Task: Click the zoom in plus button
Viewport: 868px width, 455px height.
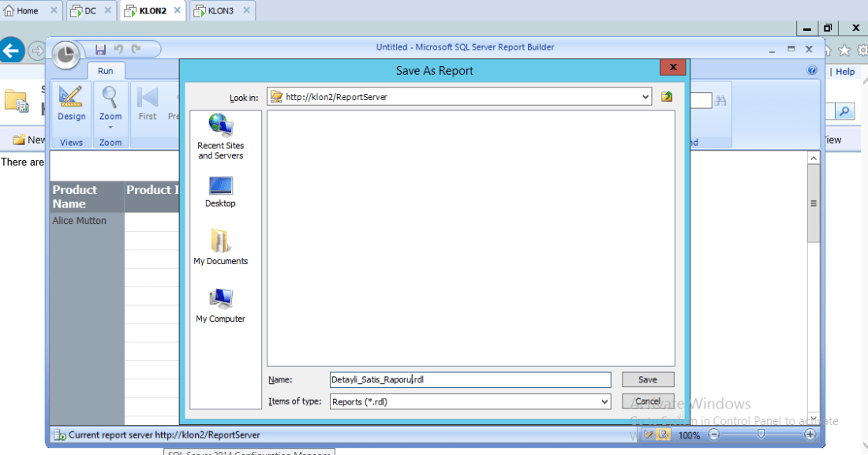Action: click(810, 434)
